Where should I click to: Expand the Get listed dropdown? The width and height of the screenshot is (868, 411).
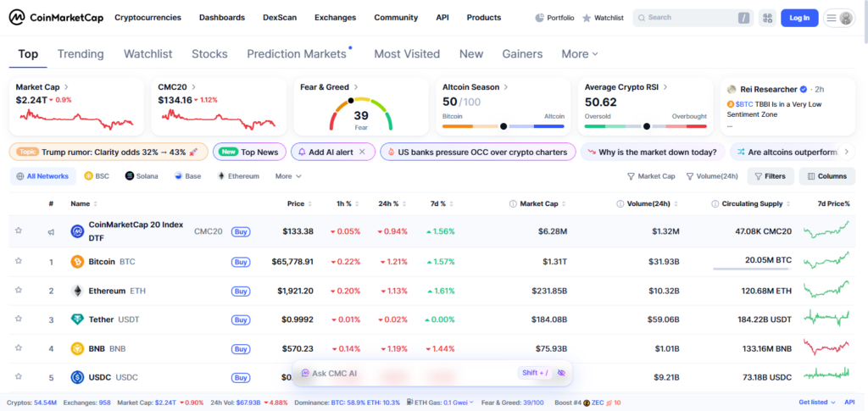817,403
